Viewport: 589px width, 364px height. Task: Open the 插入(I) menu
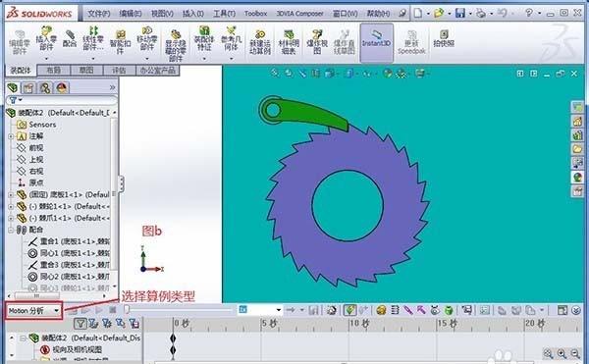click(x=193, y=14)
